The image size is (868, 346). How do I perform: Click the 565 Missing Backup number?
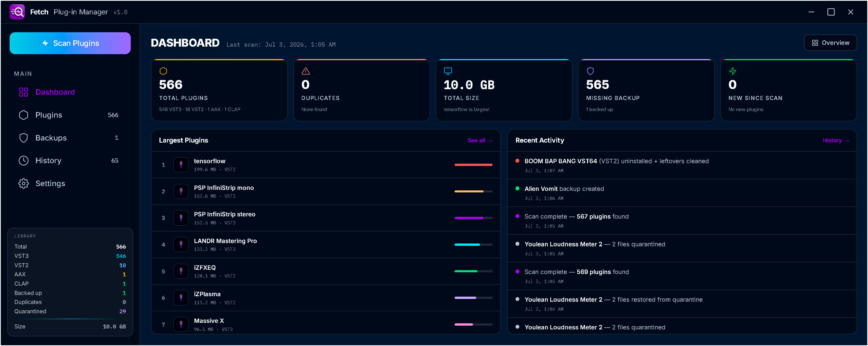coord(597,84)
